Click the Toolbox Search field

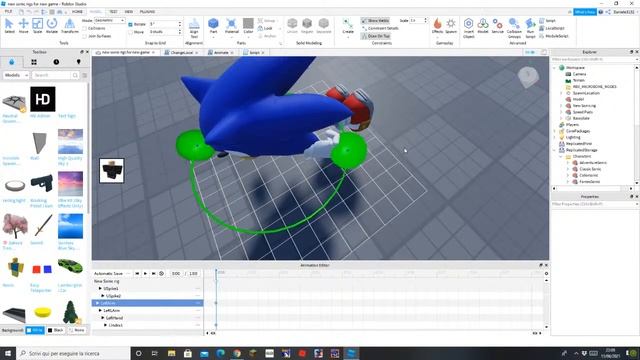click(52, 75)
